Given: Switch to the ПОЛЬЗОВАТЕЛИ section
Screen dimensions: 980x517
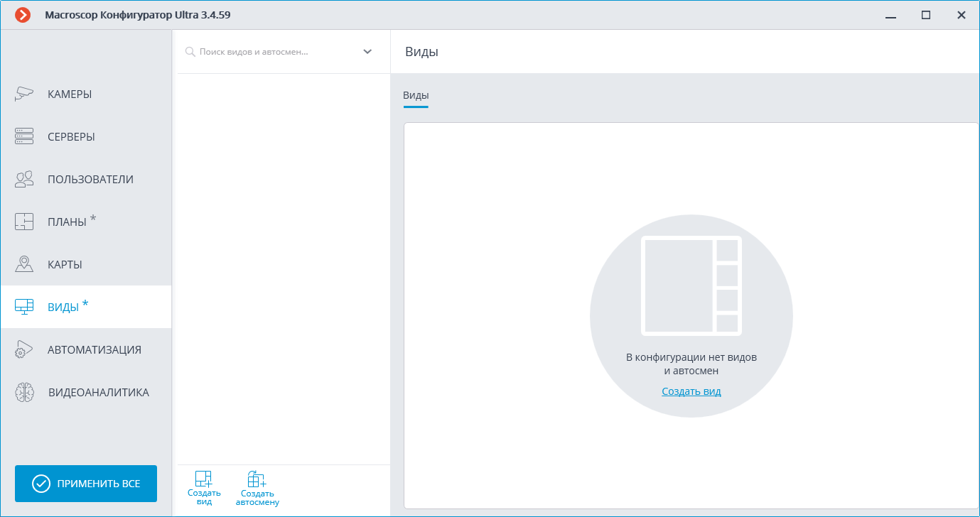Looking at the screenshot, I should 86,179.
